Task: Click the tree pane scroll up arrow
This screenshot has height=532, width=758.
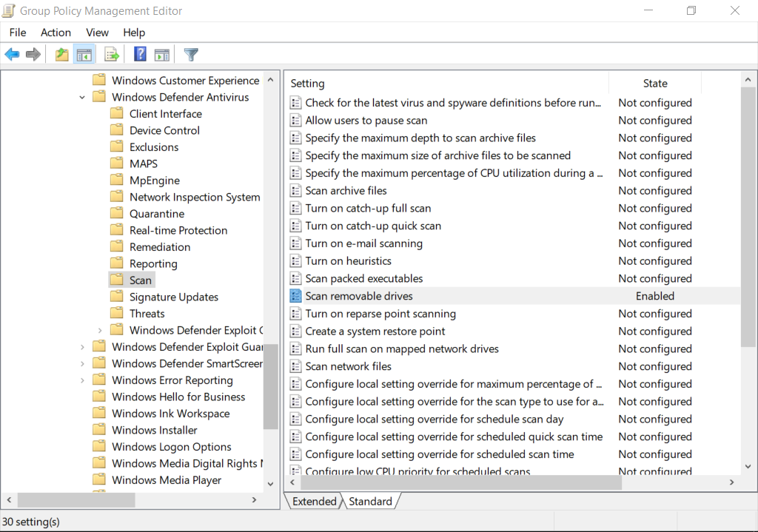Action: (x=271, y=79)
